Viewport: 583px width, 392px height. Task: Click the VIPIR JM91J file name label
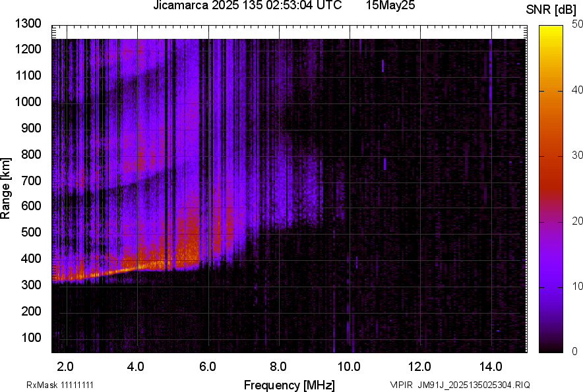tap(460, 385)
